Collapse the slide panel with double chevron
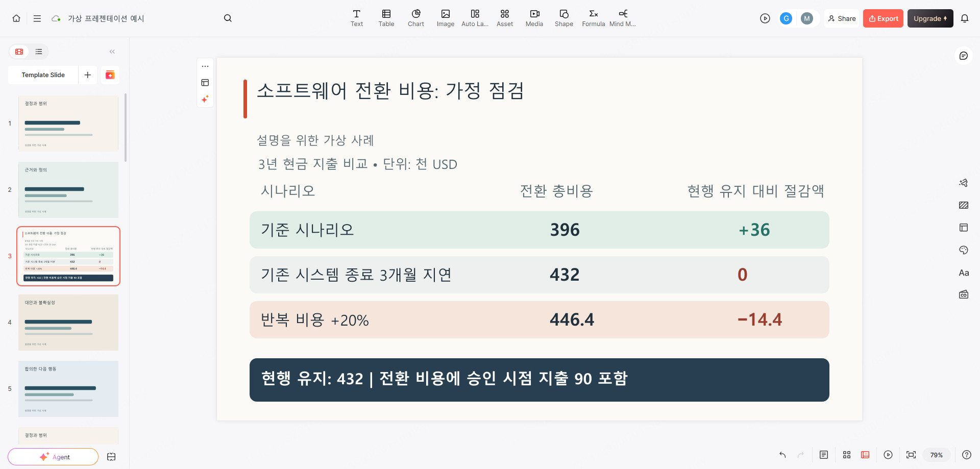 click(112, 52)
